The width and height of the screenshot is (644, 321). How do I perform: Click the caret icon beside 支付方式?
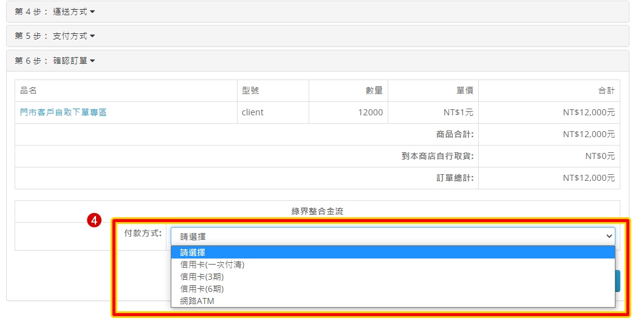pyautogui.click(x=92, y=36)
